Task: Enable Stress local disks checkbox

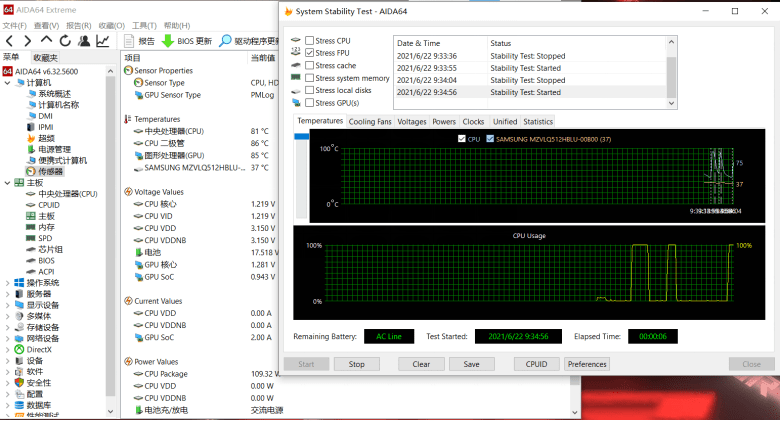Action: coord(309,90)
